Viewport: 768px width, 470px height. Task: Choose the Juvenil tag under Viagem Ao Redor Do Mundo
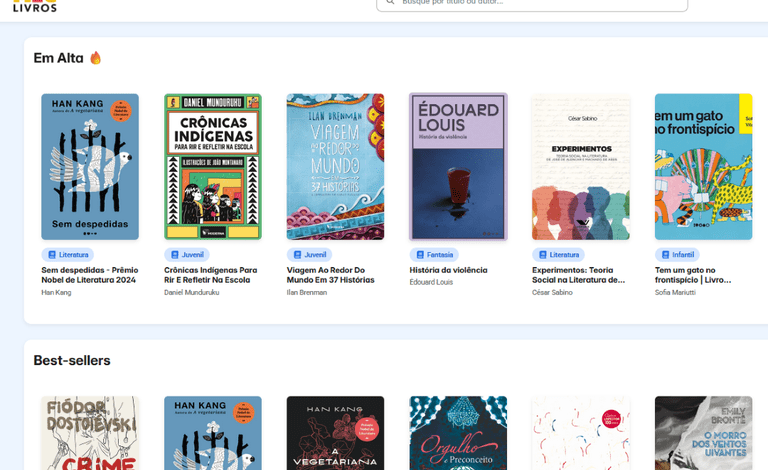[x=309, y=255]
